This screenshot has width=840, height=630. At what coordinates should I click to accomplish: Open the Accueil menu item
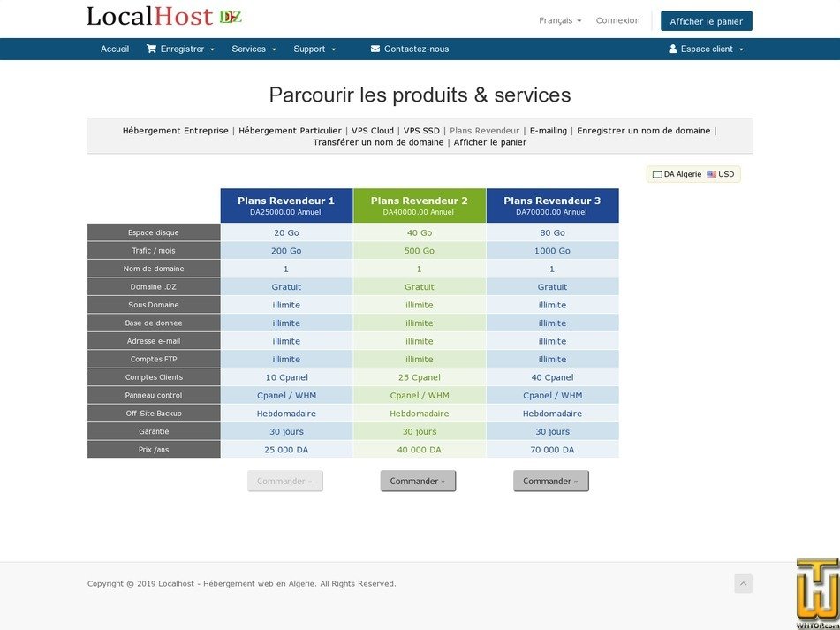click(x=115, y=49)
